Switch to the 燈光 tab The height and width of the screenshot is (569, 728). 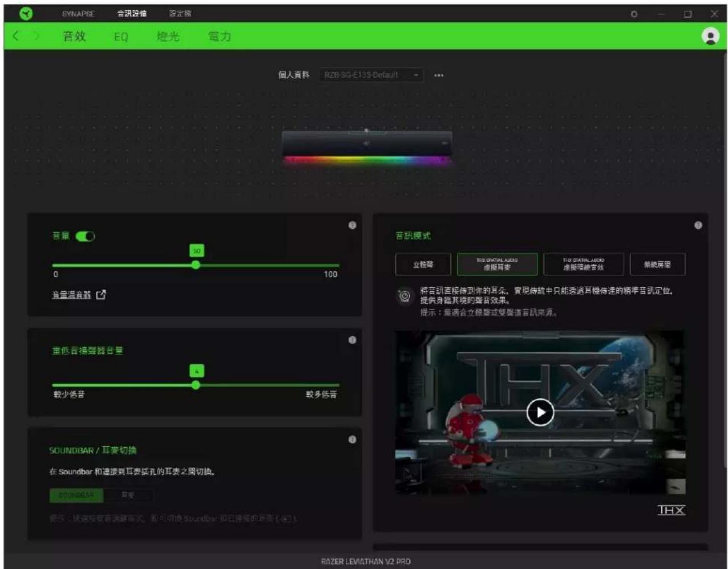tap(168, 36)
